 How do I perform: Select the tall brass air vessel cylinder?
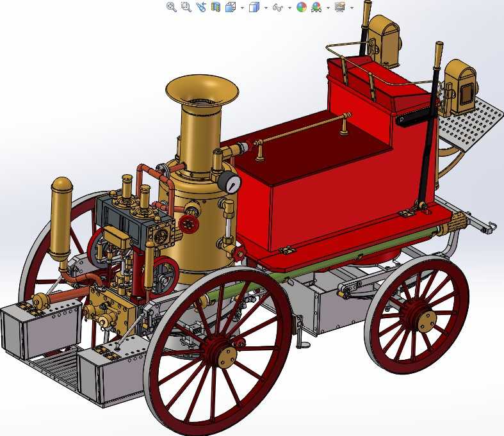click(x=61, y=220)
